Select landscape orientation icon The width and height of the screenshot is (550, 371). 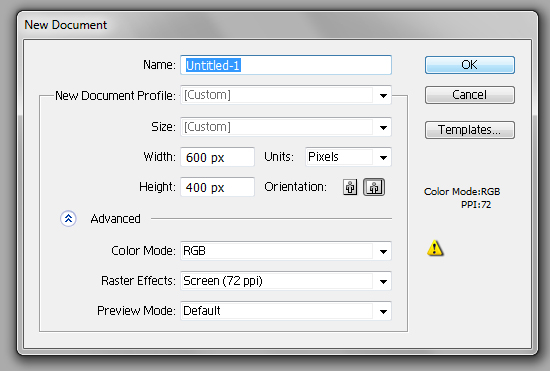click(374, 187)
